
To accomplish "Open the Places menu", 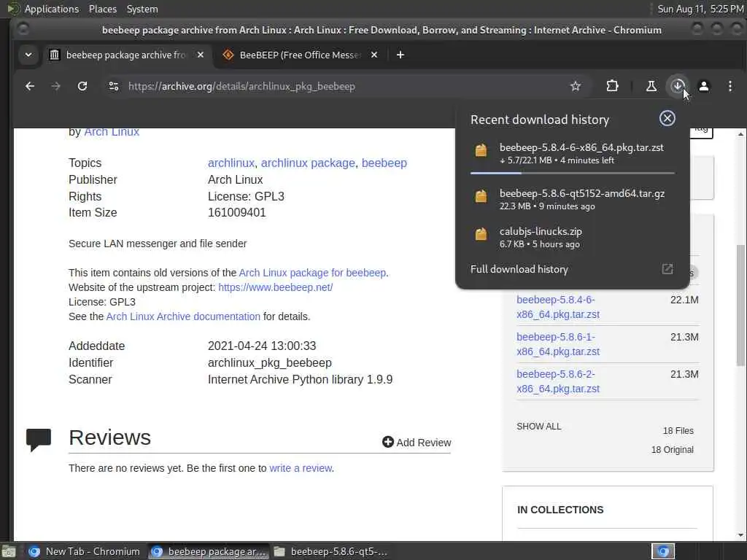I will [102, 9].
